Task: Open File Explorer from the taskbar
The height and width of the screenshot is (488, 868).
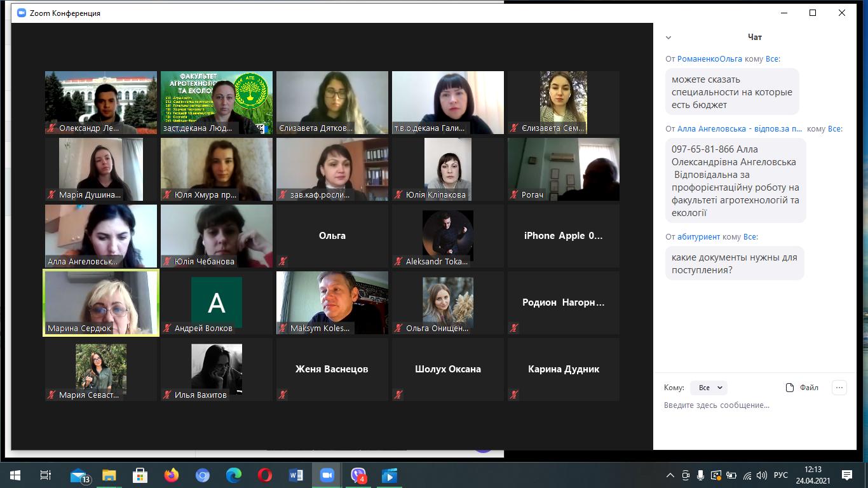Action: (109, 475)
